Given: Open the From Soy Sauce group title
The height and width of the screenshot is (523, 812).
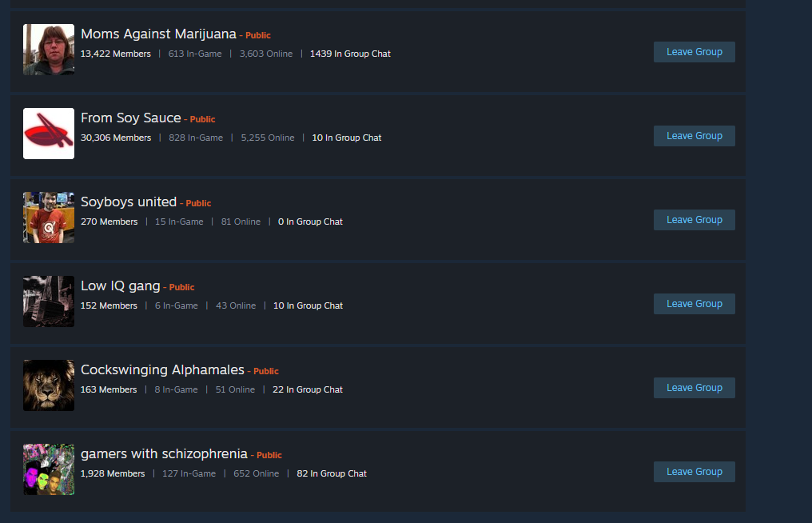Looking at the screenshot, I should tap(131, 118).
